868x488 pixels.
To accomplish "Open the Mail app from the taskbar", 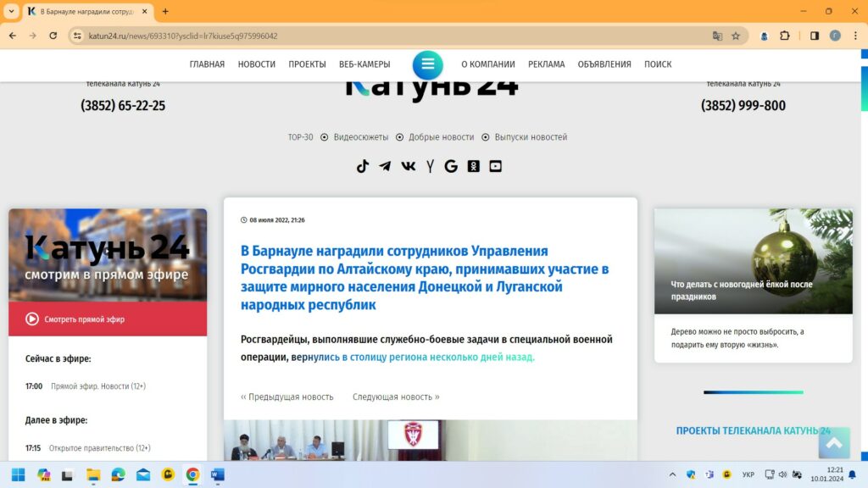I will pos(142,474).
